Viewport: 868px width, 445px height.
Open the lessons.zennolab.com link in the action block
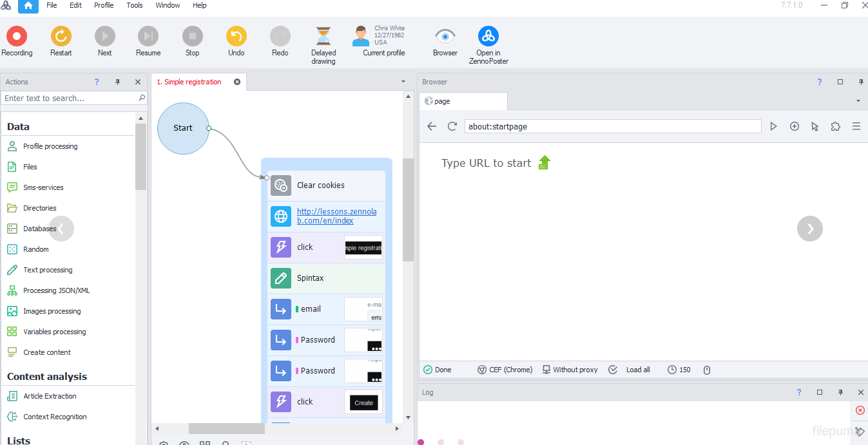point(336,216)
